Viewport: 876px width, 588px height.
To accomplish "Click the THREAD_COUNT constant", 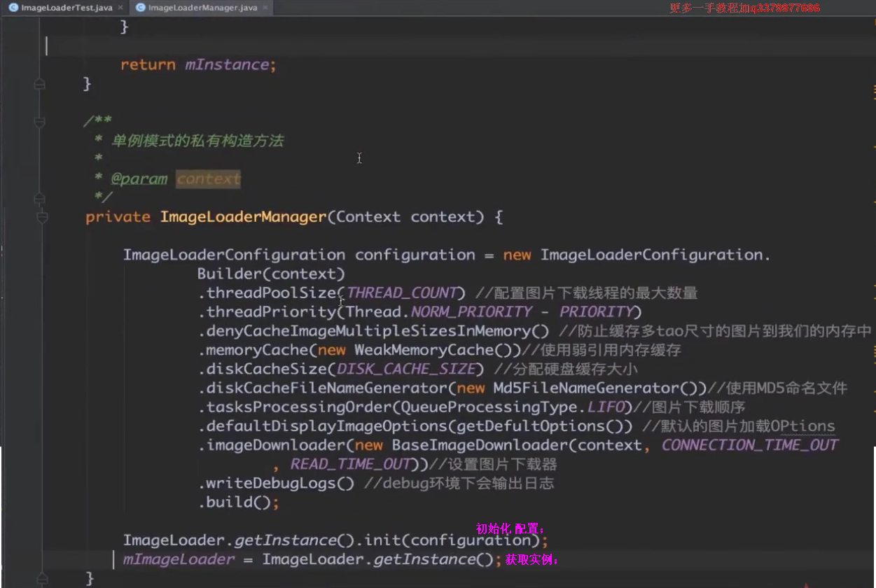I will pyautogui.click(x=401, y=293).
